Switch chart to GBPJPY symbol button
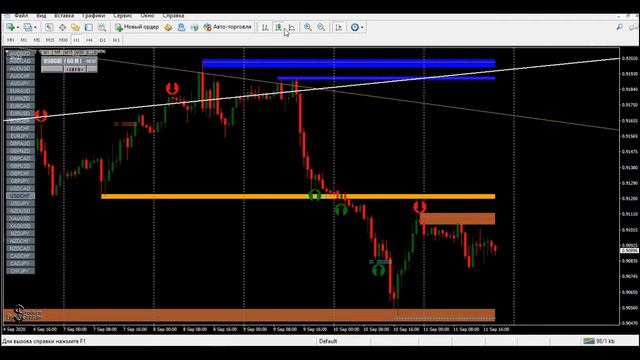The image size is (640, 360). [20, 181]
